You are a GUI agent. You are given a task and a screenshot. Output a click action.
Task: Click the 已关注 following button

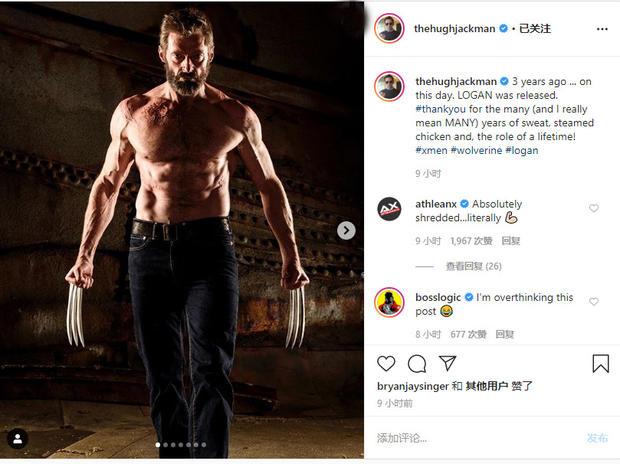pos(535,28)
